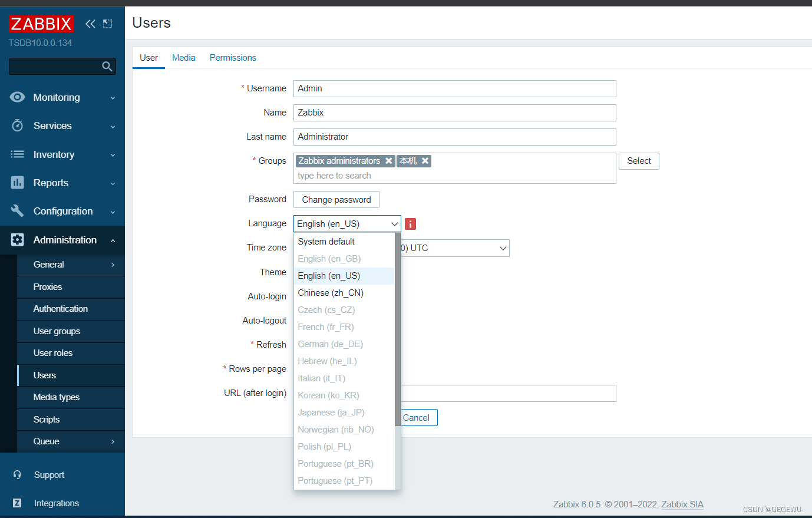Expand the Monitoring menu
The height and width of the screenshot is (518, 812).
point(62,97)
